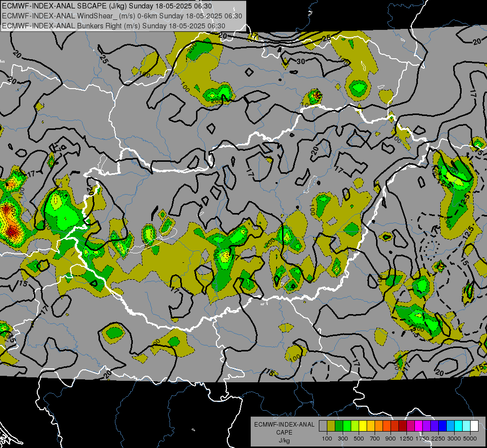Select the olive legend color swatch
Screen dimensions: 487x448
(331, 426)
